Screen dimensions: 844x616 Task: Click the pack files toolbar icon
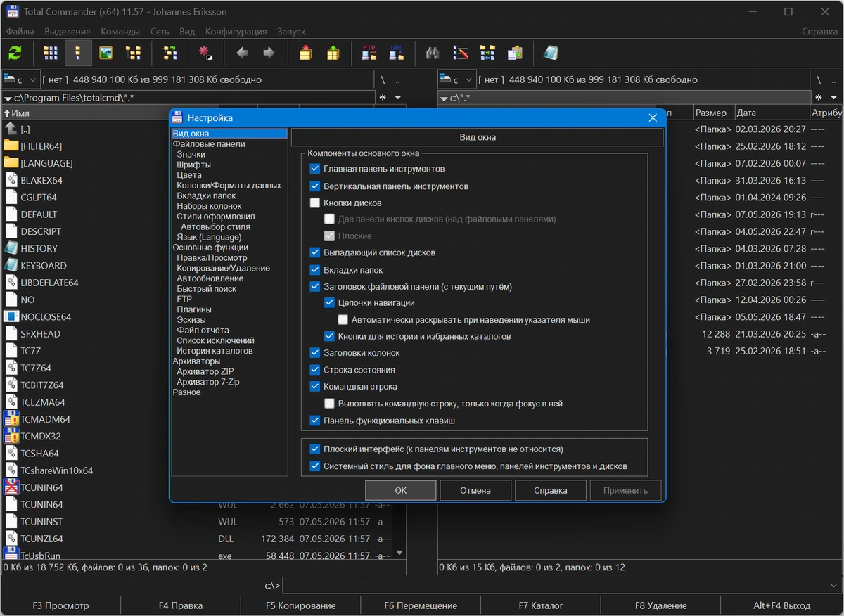point(305,53)
